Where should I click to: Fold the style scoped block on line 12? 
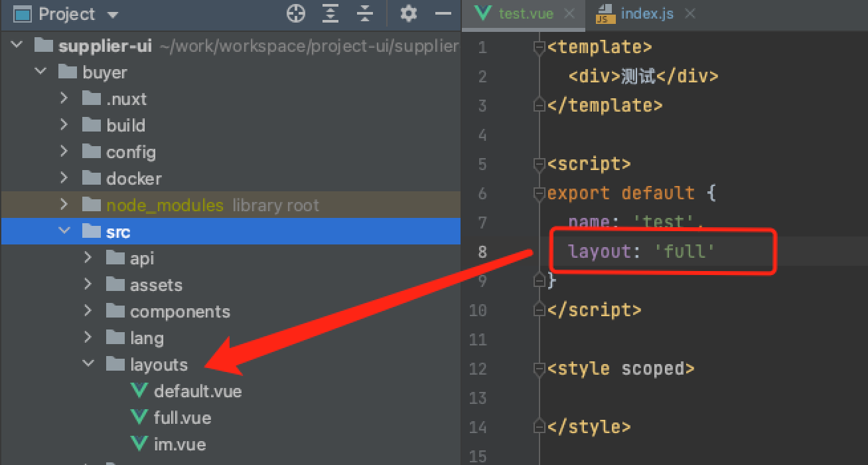540,369
